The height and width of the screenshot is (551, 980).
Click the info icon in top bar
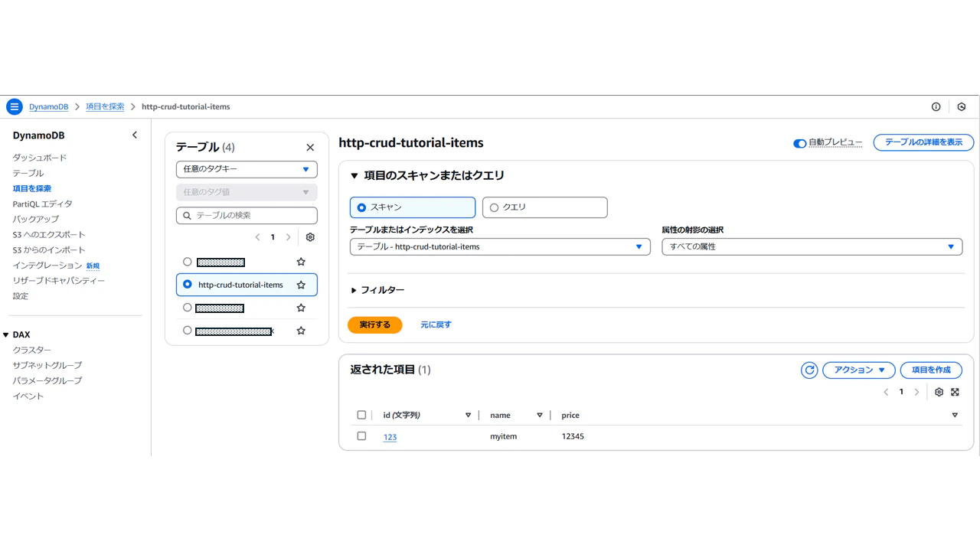coord(936,107)
